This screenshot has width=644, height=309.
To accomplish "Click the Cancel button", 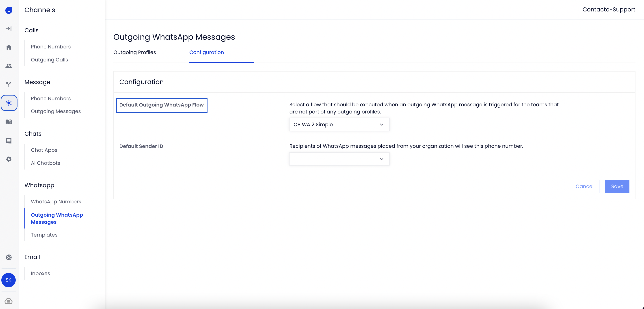I will point(584,186).
